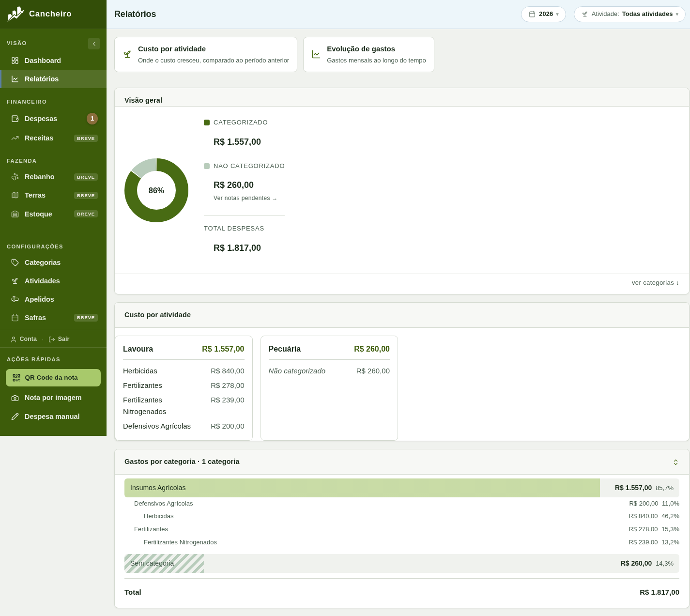Go to Despesas in the sidebar
This screenshot has height=616, width=690.
pyautogui.click(x=53, y=119)
